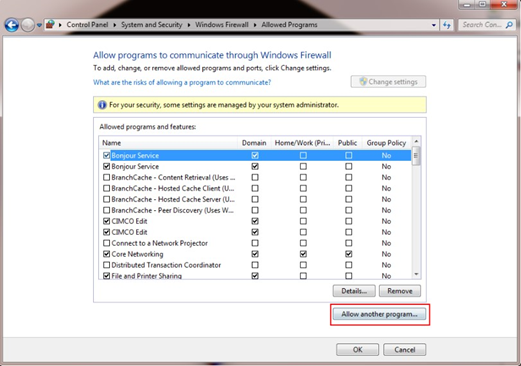Click the list scroll up arrow
This screenshot has height=366, width=521.
tap(416, 141)
